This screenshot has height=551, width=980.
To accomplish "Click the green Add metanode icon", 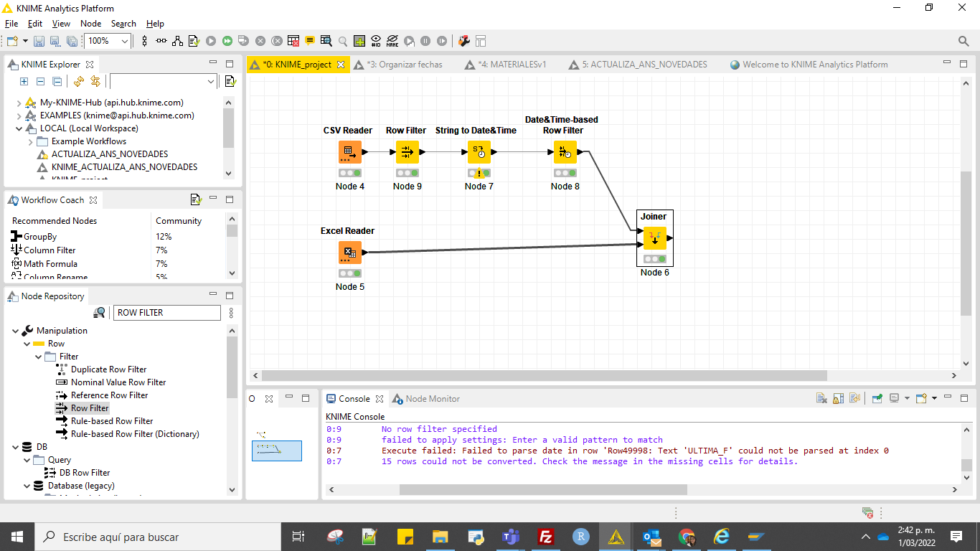I will coord(359,42).
